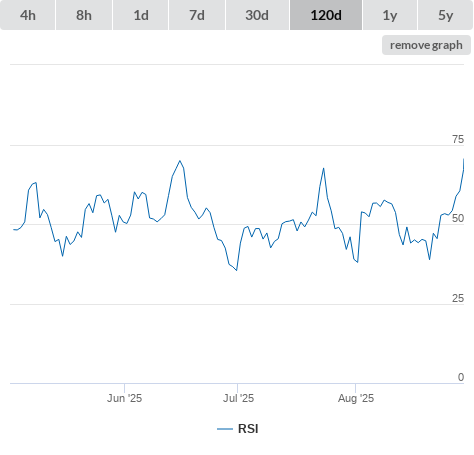Click the active 120d tab
Image resolution: width=474 pixels, height=455 pixels.
(326, 15)
